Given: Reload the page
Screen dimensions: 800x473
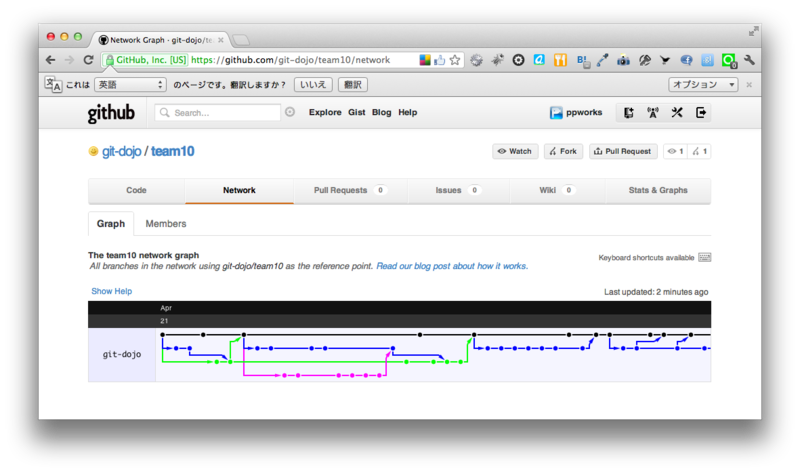Looking at the screenshot, I should [x=88, y=60].
